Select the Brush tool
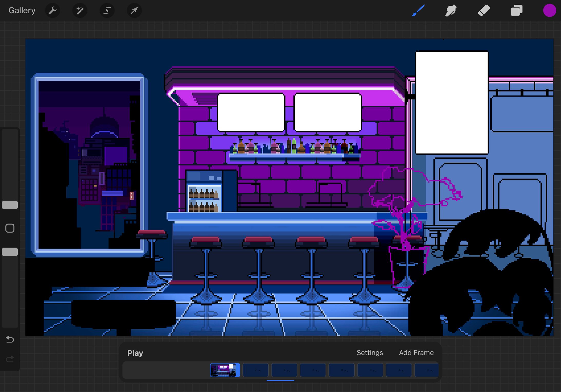This screenshot has height=392, width=561. coord(418,11)
